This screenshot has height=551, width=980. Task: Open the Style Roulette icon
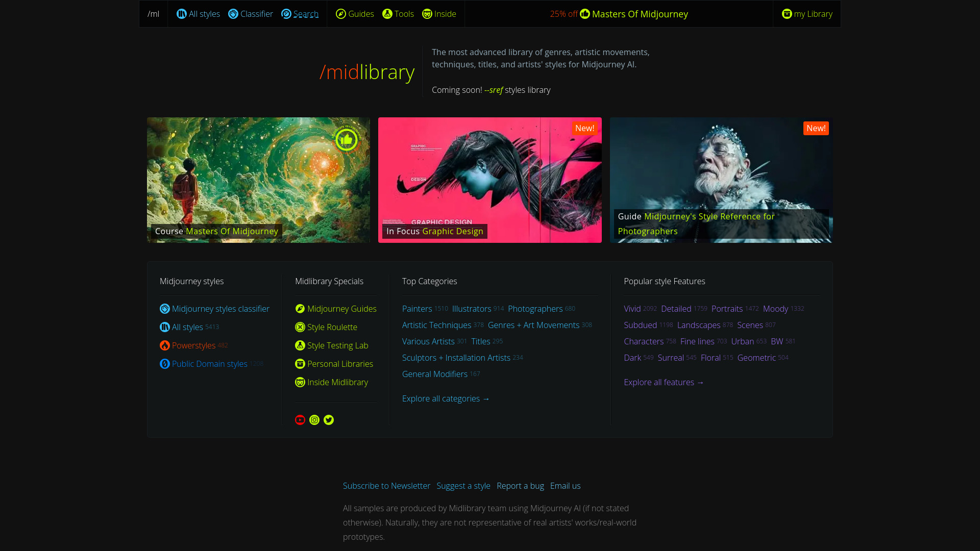pyautogui.click(x=300, y=327)
